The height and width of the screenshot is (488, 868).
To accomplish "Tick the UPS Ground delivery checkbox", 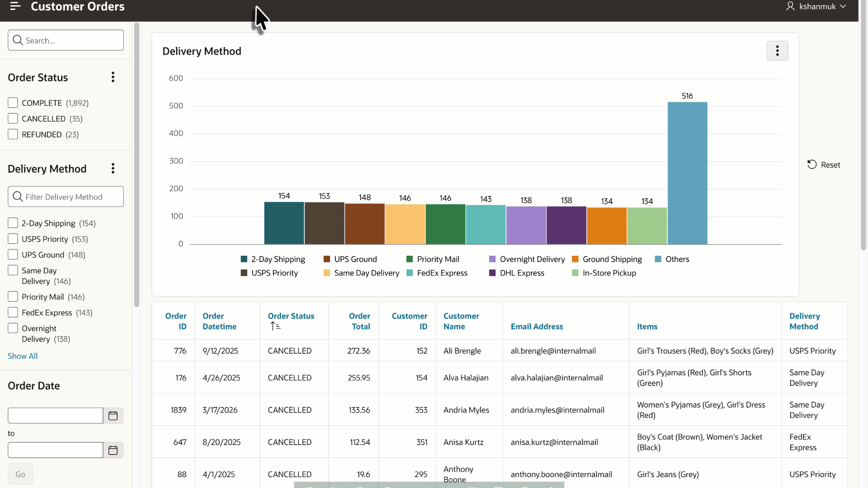I will pyautogui.click(x=13, y=254).
